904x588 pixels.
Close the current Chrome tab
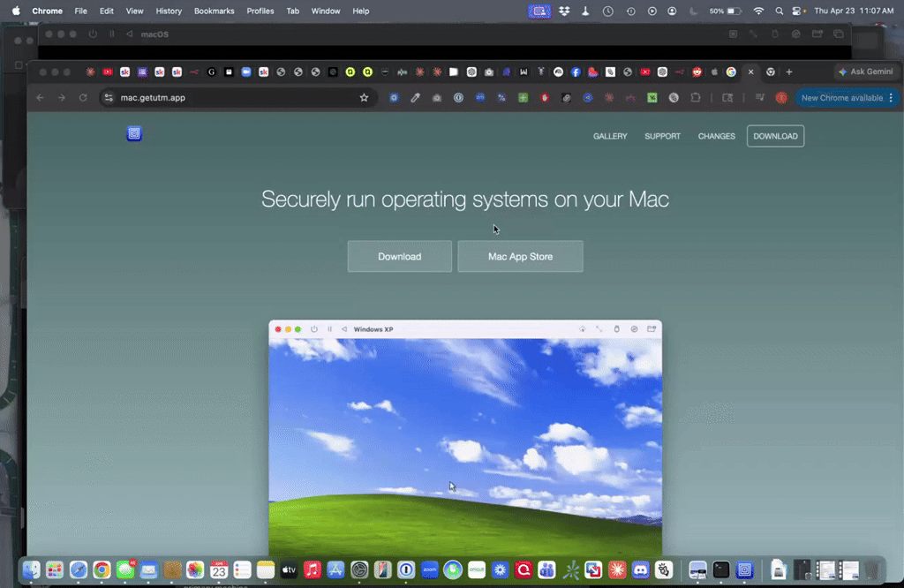(x=750, y=72)
